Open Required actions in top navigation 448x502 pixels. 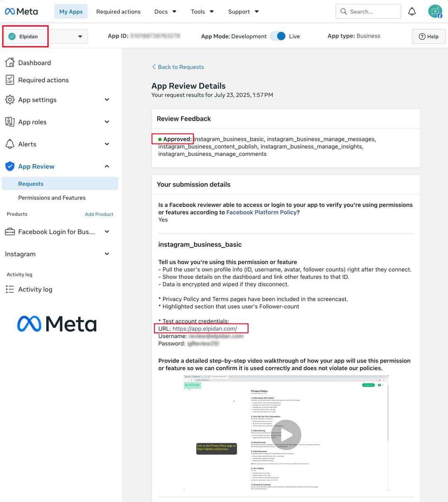click(x=118, y=12)
